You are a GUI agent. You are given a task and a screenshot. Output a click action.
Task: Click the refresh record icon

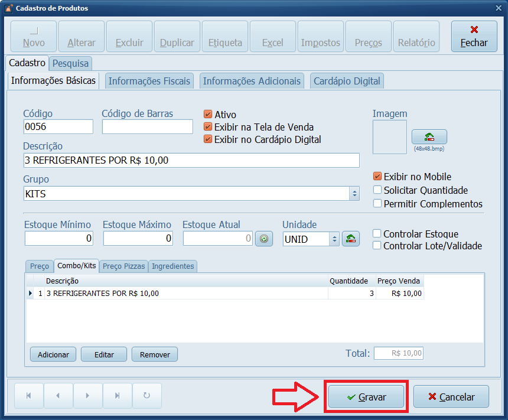click(147, 396)
